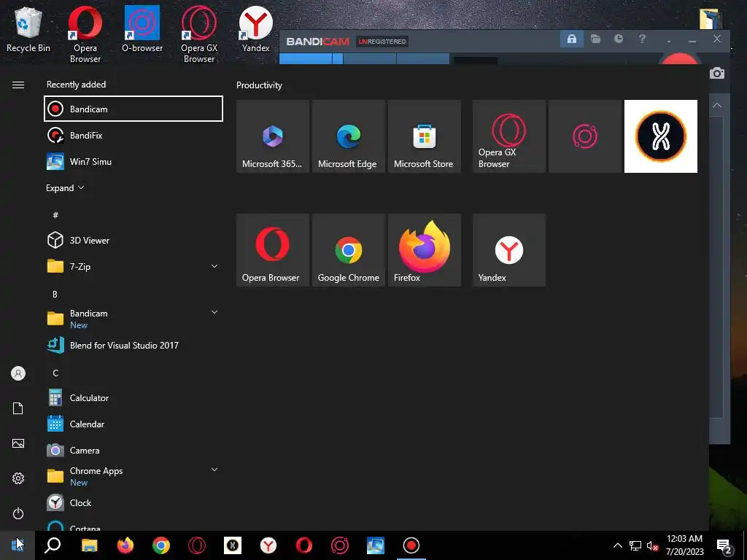Screen dimensions: 747x560
Task: Launch the Opera Browser tile
Action: tap(273, 250)
